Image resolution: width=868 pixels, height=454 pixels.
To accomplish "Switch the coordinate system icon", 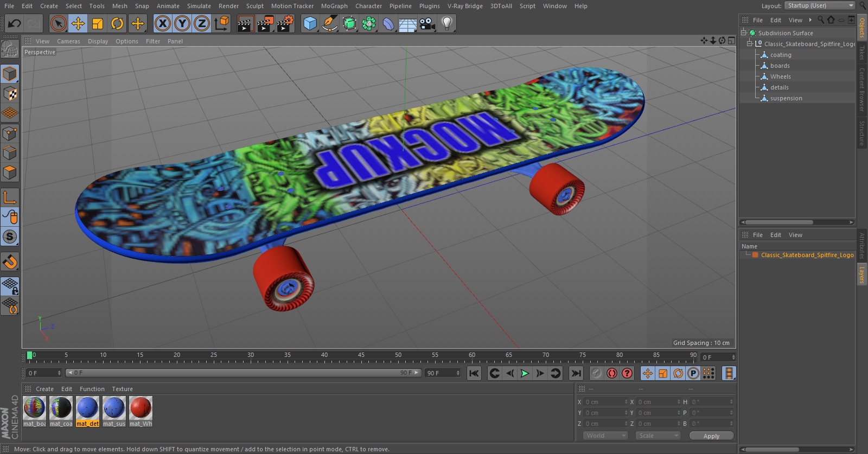I will click(x=222, y=23).
